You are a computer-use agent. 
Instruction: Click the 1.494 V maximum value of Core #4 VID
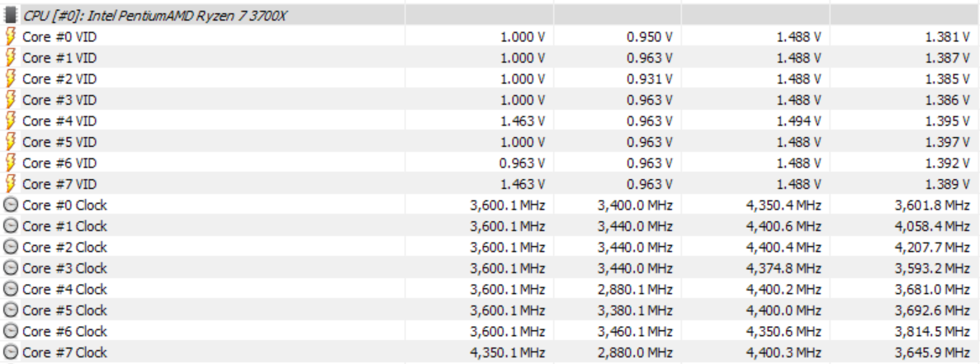(798, 121)
